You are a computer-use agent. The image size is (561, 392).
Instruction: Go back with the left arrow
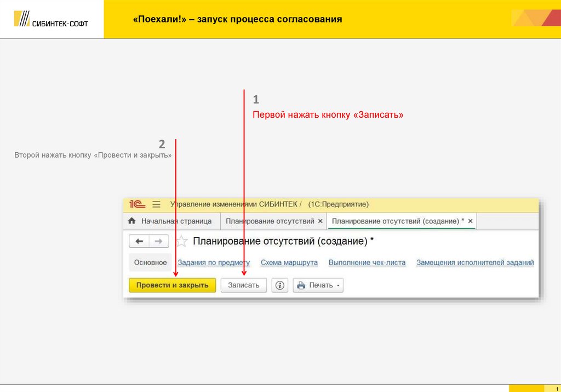pyautogui.click(x=139, y=241)
